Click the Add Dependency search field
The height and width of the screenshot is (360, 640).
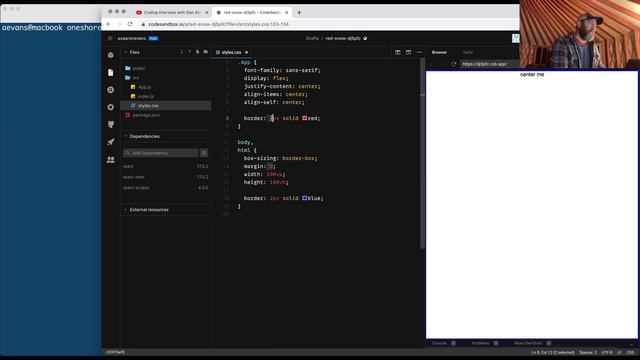tap(160, 153)
